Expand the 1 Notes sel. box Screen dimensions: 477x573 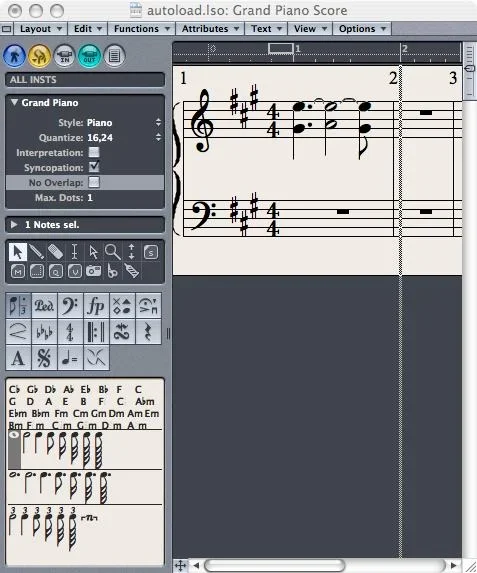(14, 224)
